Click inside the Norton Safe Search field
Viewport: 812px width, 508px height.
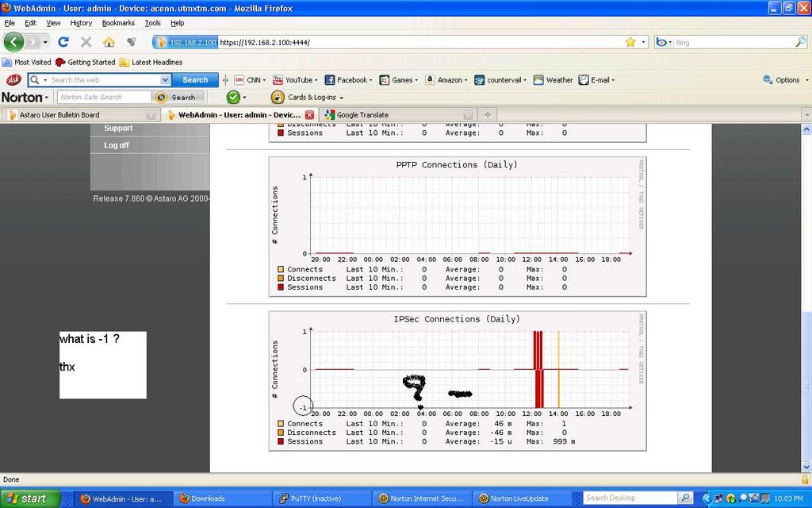point(103,98)
